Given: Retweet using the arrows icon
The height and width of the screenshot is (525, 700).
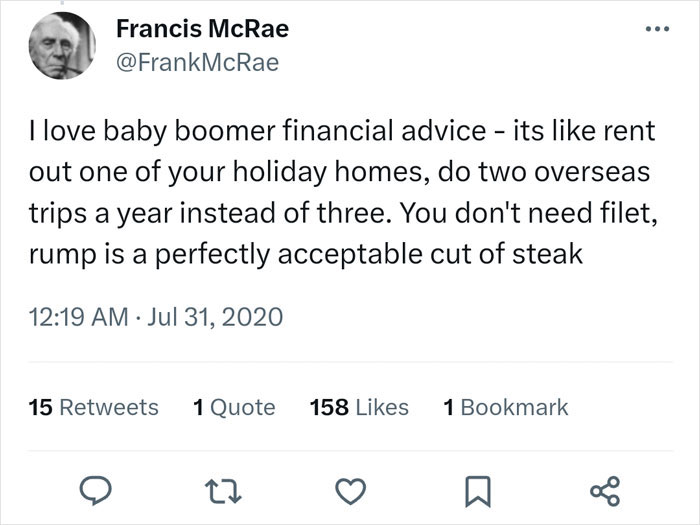Looking at the screenshot, I should pos(223,491).
